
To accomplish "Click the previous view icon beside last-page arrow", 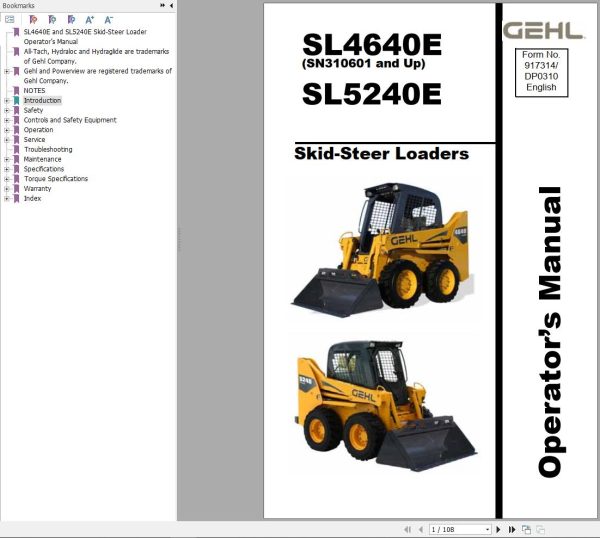I will coord(527,530).
